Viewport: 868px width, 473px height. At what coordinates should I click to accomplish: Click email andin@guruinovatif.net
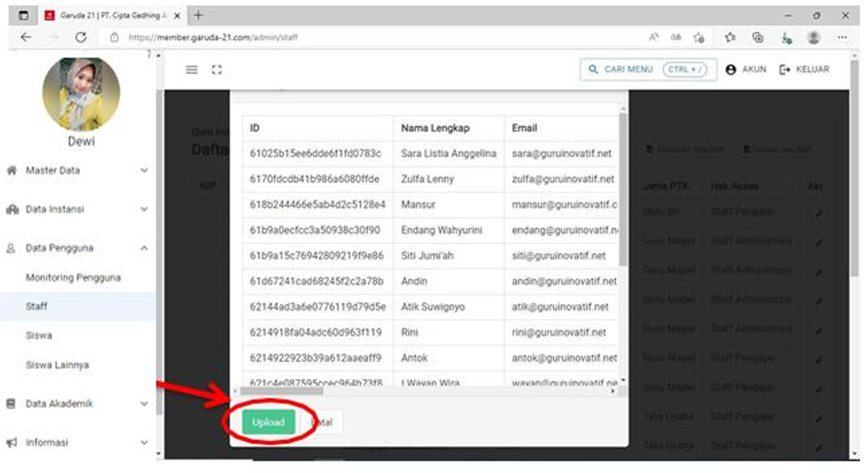[564, 281]
